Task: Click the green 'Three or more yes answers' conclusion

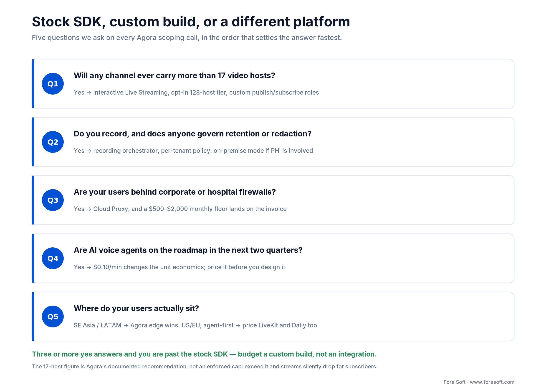Action: 204,354
